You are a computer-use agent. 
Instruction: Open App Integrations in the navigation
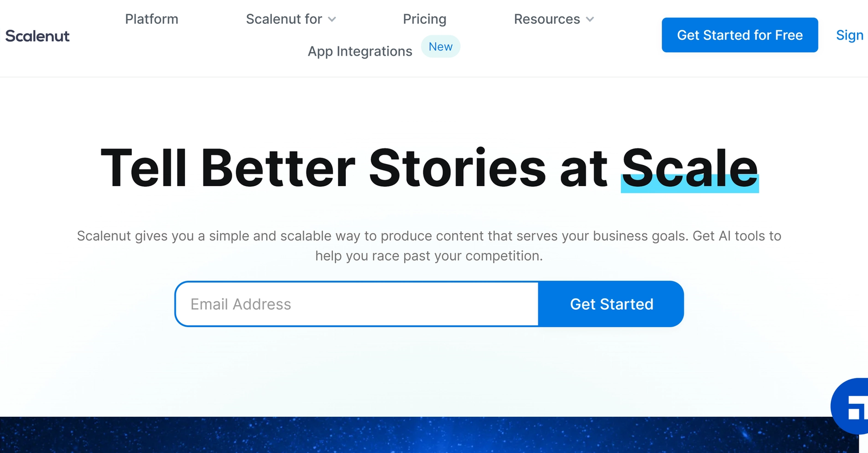click(360, 51)
